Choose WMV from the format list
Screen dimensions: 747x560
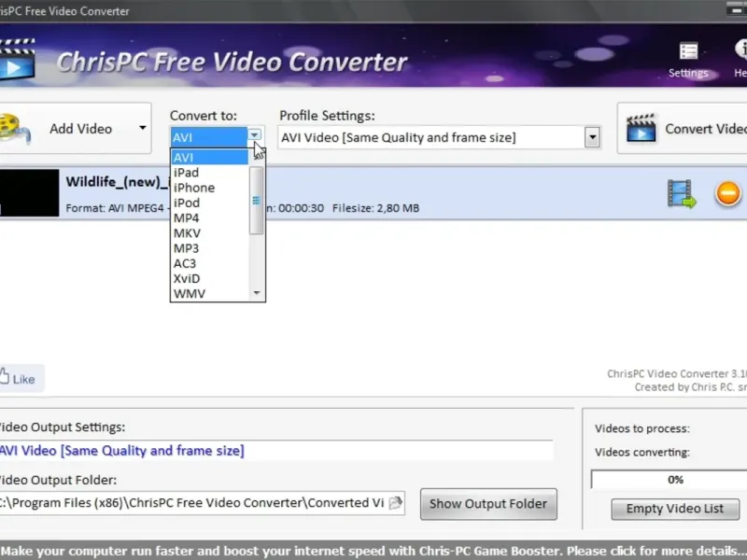click(209, 294)
